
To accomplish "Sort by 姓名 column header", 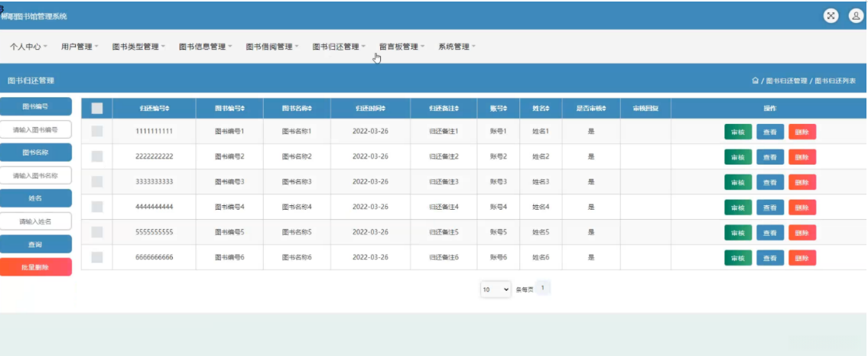I will 541,108.
